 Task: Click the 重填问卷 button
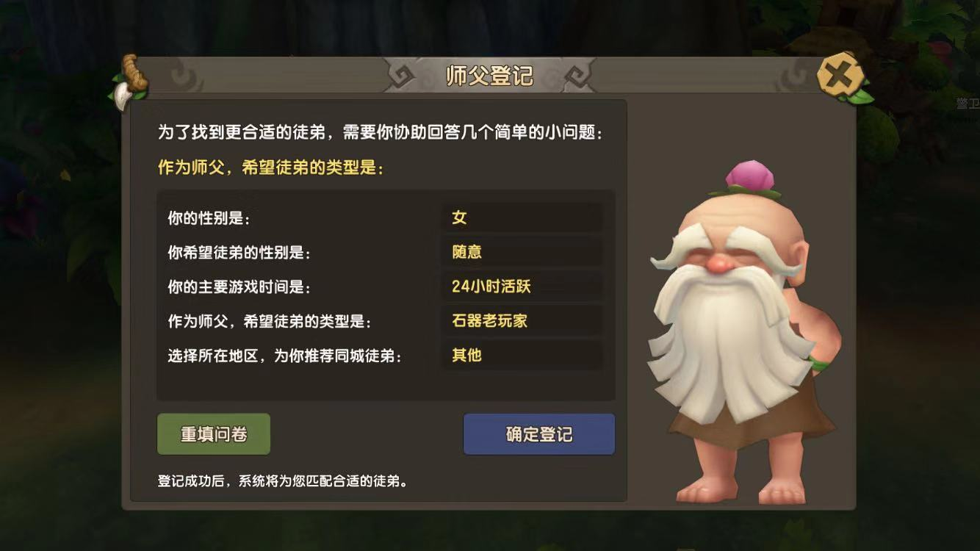pos(214,434)
